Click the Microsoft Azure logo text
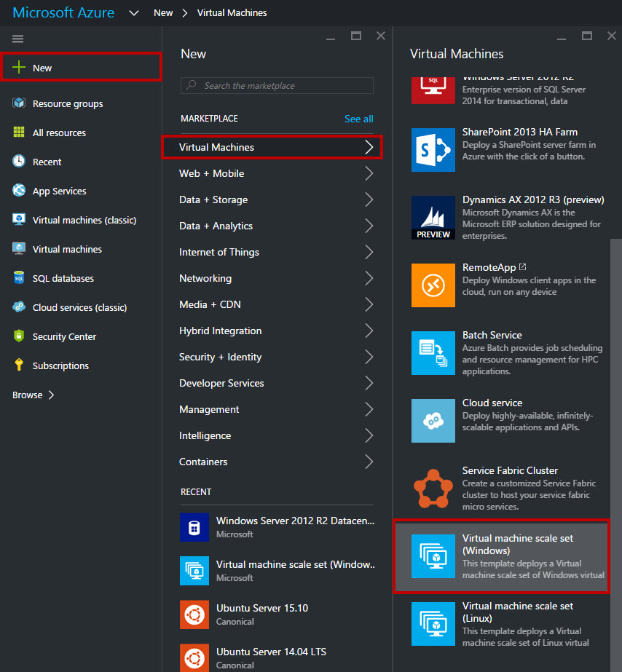Screen dimensions: 622x672 click(x=63, y=12)
